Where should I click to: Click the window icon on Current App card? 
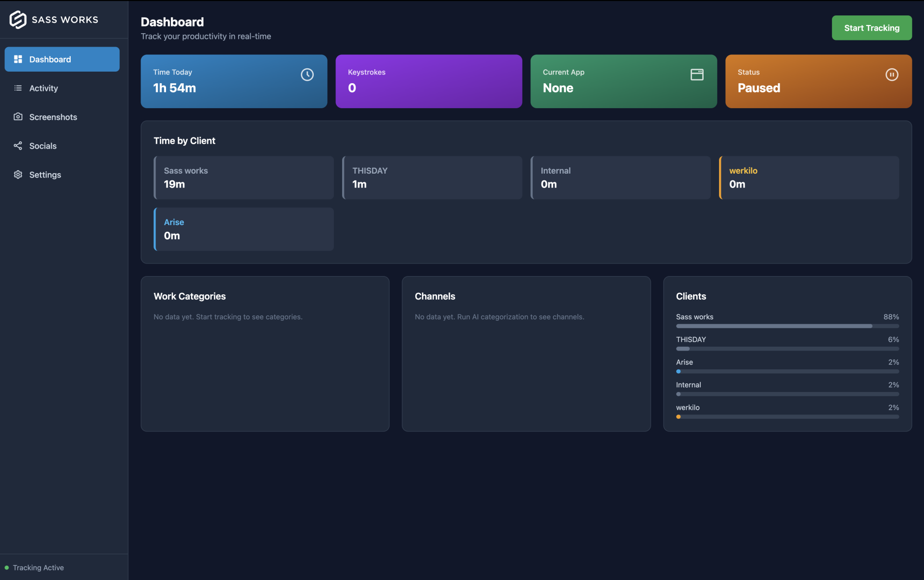(697, 75)
